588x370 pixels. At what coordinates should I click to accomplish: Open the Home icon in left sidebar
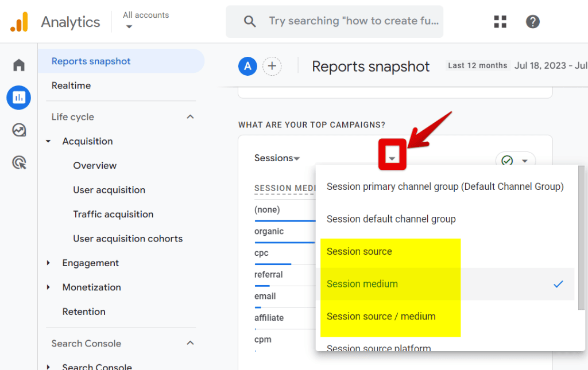18,65
